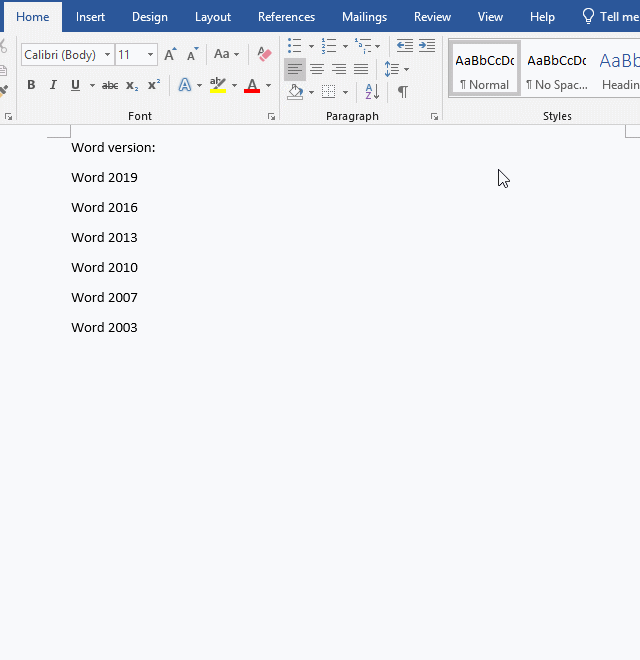Apply the Normal style

point(485,69)
